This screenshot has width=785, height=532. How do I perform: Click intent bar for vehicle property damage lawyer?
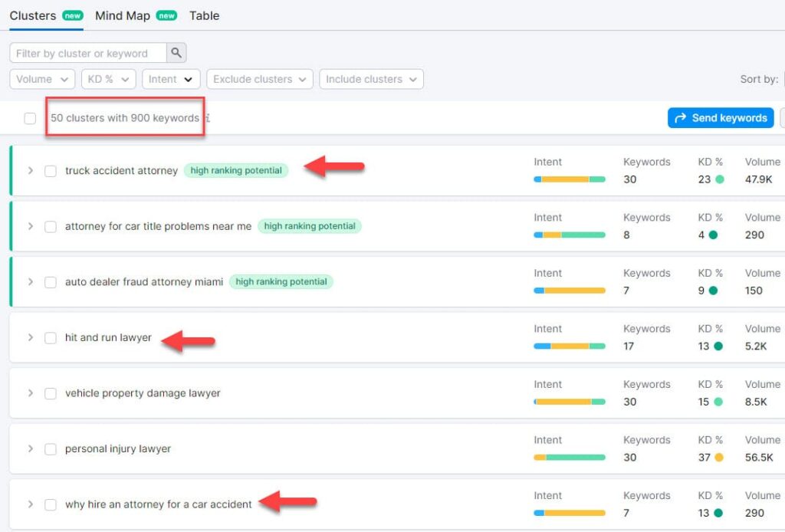click(x=570, y=402)
